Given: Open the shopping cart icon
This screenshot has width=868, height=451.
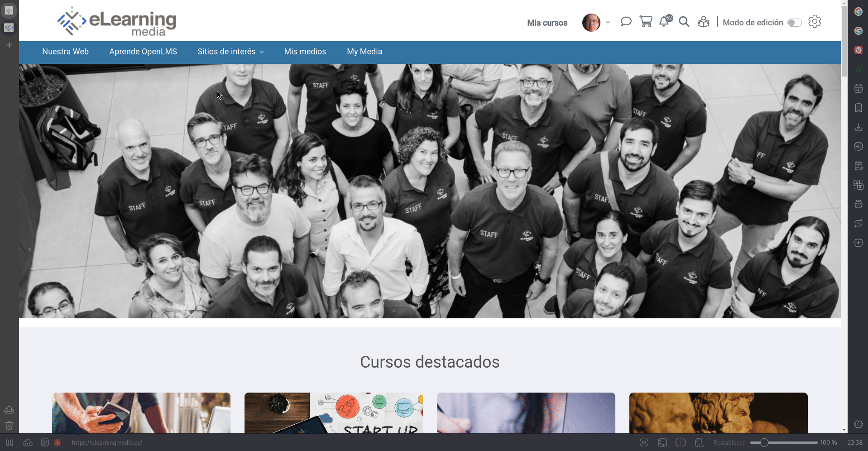Looking at the screenshot, I should [646, 22].
